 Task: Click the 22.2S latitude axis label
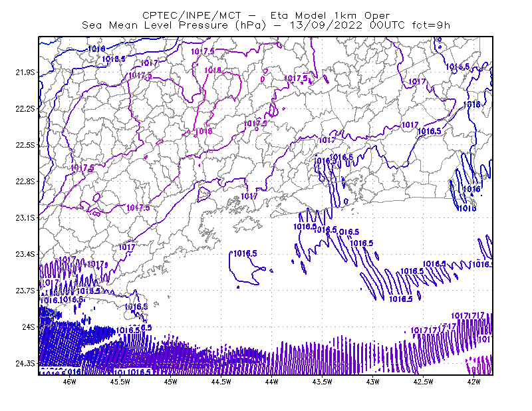pyautogui.click(x=25, y=108)
